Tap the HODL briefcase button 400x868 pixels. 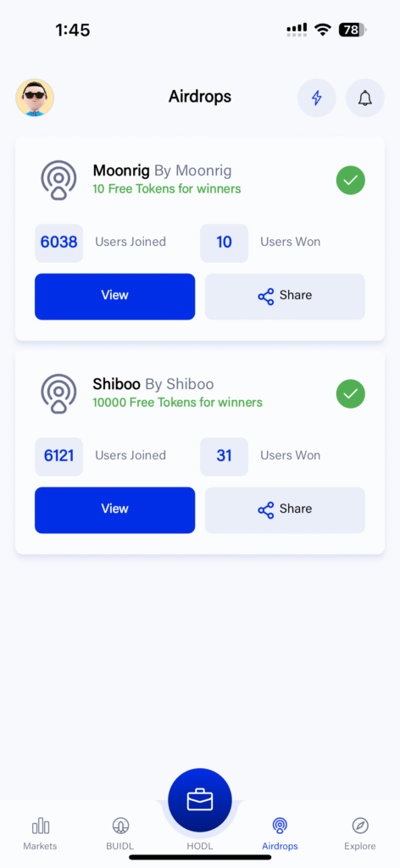200,800
